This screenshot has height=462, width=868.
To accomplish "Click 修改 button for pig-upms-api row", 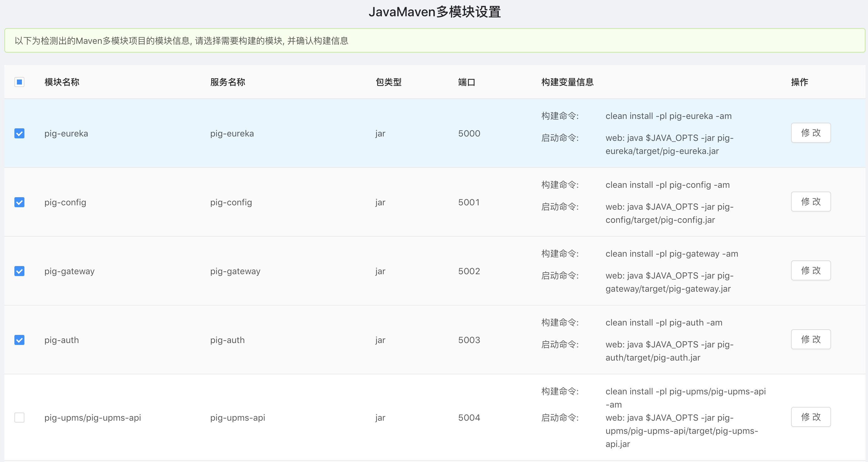I will [x=811, y=417].
